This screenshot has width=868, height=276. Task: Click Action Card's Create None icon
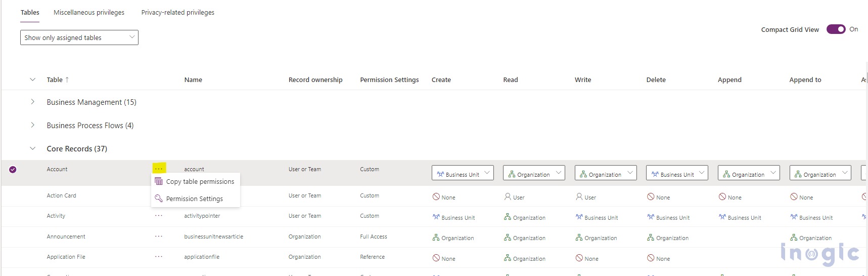(x=436, y=196)
